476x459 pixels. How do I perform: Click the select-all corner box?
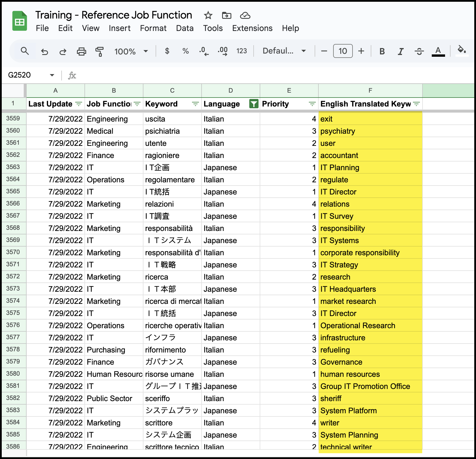pos(13,91)
